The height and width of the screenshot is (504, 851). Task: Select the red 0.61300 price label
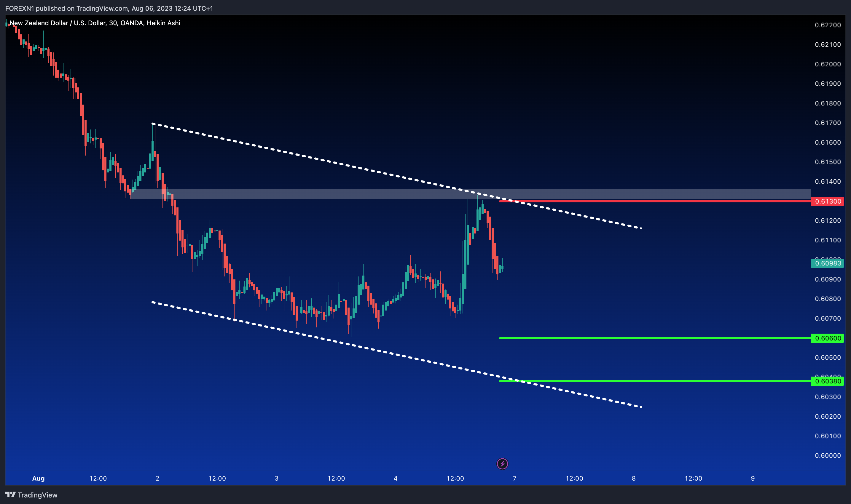pos(827,201)
